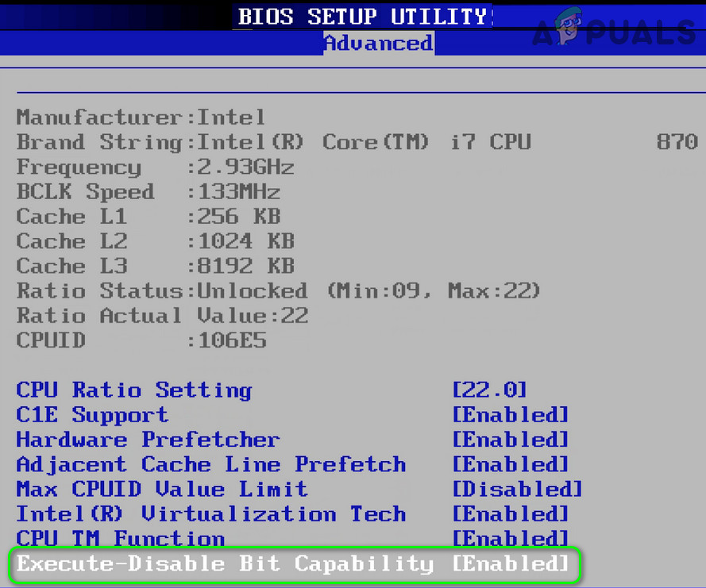Select Intel(R) Virtualization Tech option

click(211, 513)
